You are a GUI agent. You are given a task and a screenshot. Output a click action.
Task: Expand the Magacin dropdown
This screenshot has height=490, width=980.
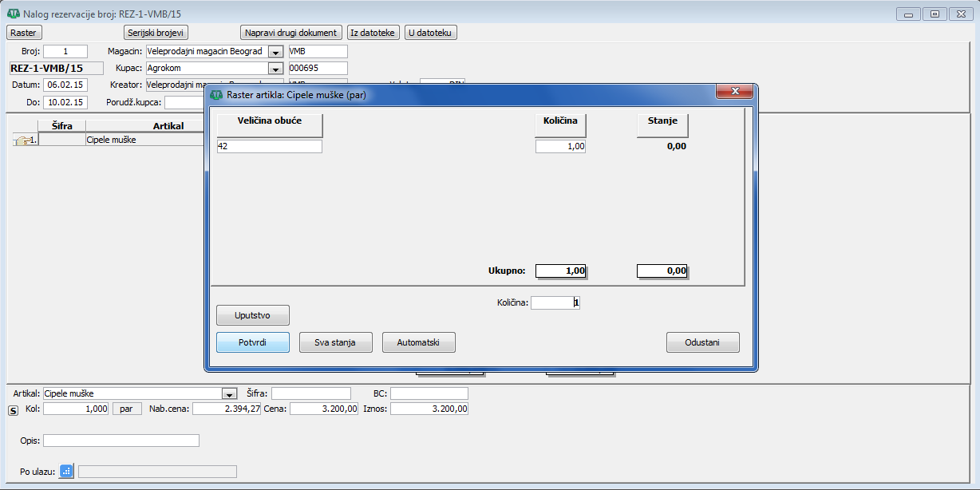(x=275, y=52)
